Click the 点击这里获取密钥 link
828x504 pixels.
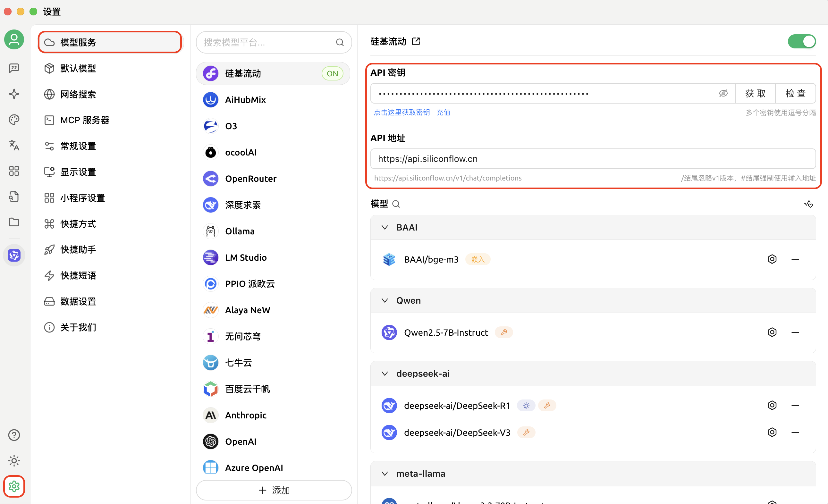click(401, 112)
